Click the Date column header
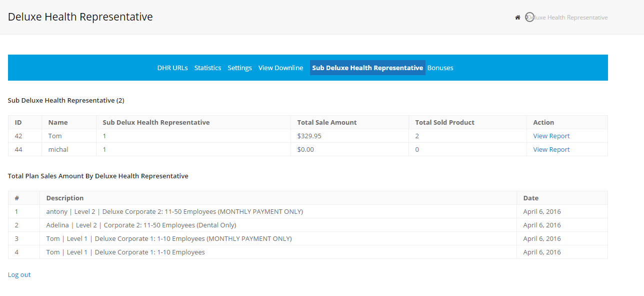Image resolution: width=644 pixels, height=296 pixels. [530, 198]
